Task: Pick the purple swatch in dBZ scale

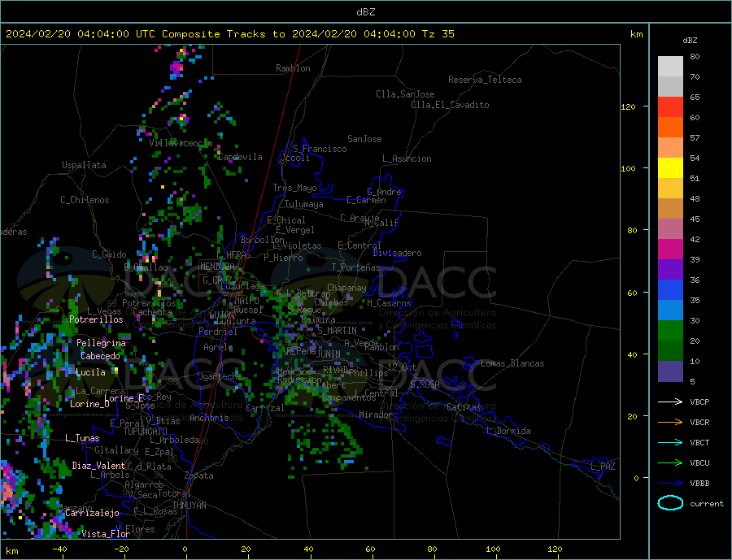Action: [x=670, y=270]
